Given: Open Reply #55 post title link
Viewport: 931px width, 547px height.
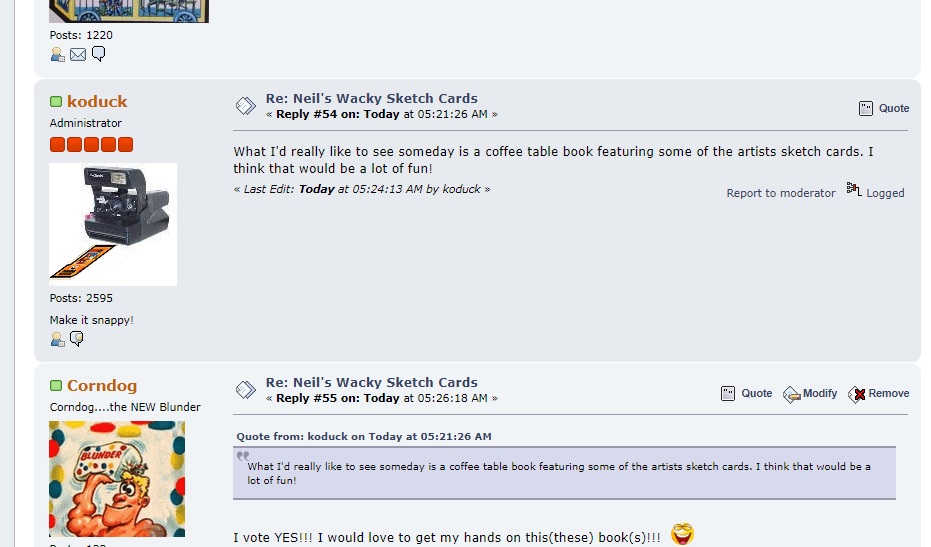Looking at the screenshot, I should (x=372, y=382).
